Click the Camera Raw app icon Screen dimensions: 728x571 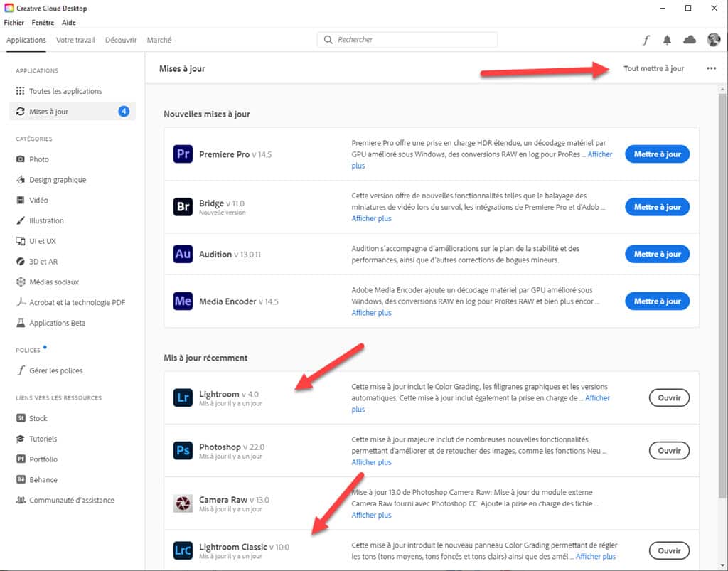click(183, 503)
